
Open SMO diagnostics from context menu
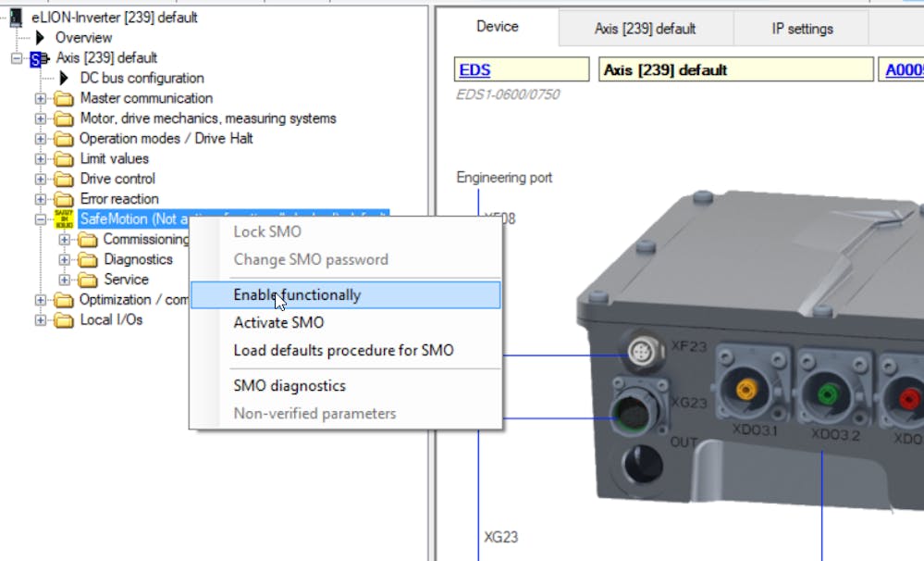(290, 386)
